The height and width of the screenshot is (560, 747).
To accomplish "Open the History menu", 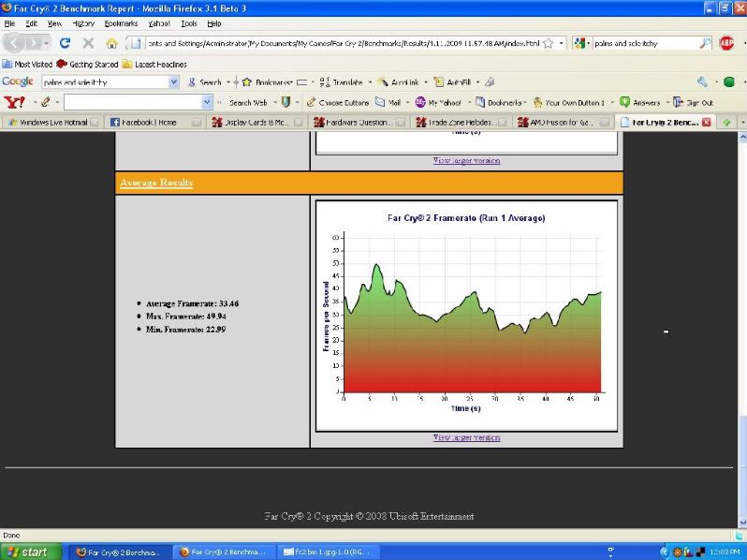I will [83, 23].
